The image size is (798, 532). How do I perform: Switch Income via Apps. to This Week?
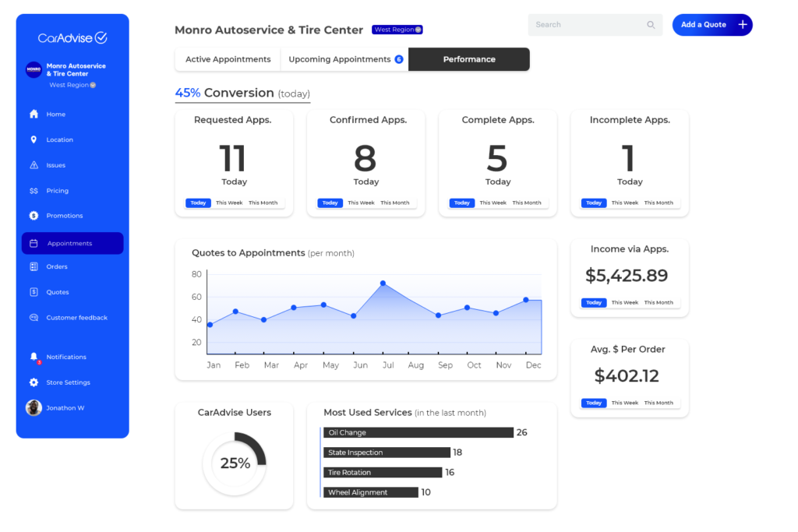[624, 303]
